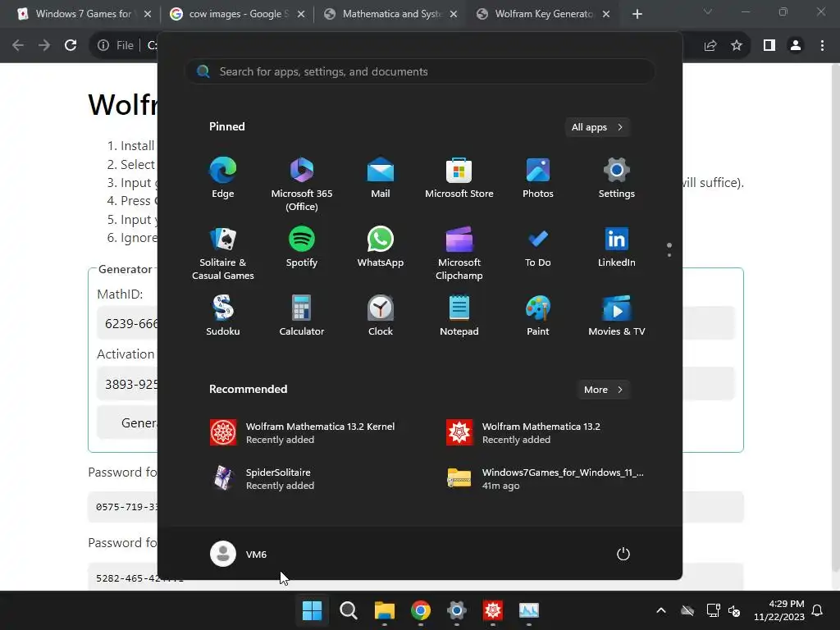Show hidden system tray icons
This screenshot has width=840, height=630.
(661, 610)
